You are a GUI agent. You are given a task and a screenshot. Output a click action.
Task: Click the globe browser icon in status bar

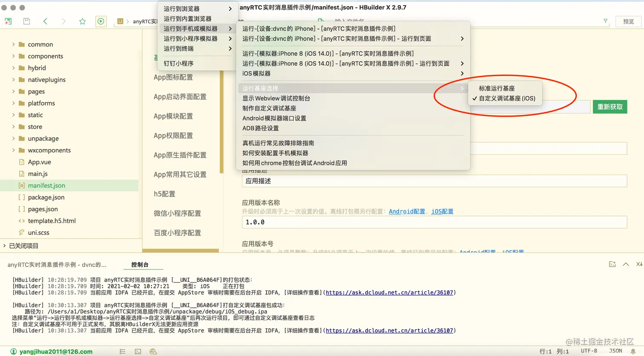[x=153, y=351]
